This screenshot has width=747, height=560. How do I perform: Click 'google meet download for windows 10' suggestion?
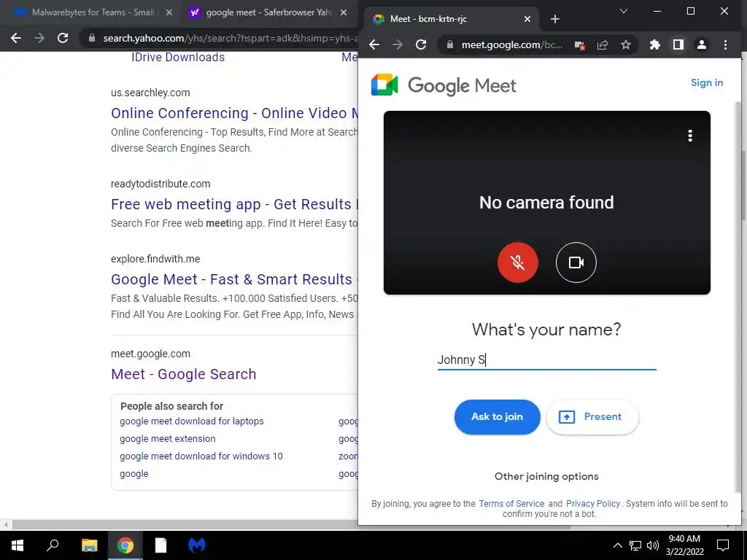click(x=201, y=456)
